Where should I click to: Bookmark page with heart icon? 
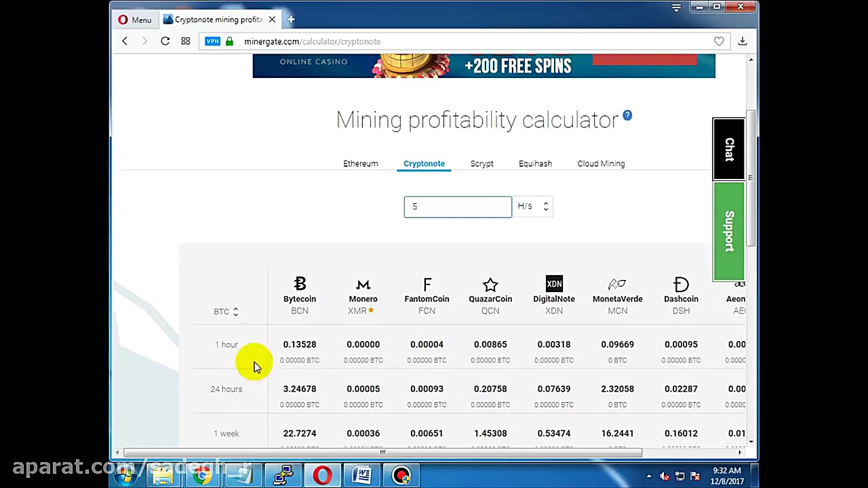(x=719, y=41)
